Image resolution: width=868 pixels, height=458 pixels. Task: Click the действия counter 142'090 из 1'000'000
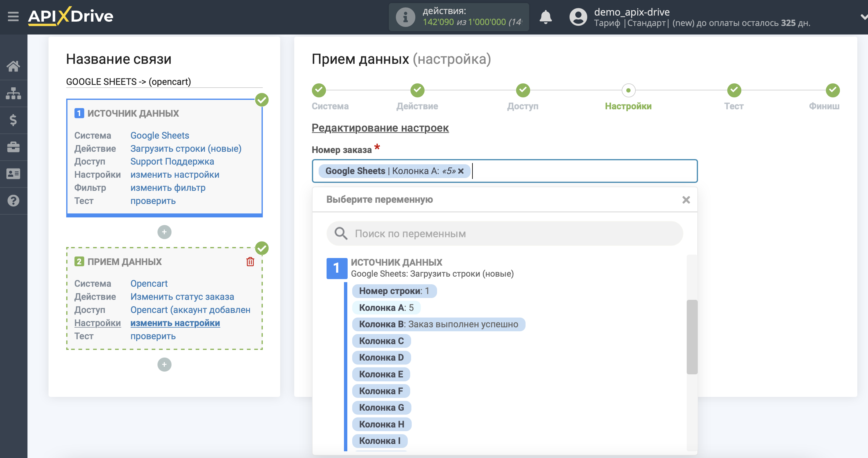pos(472,22)
